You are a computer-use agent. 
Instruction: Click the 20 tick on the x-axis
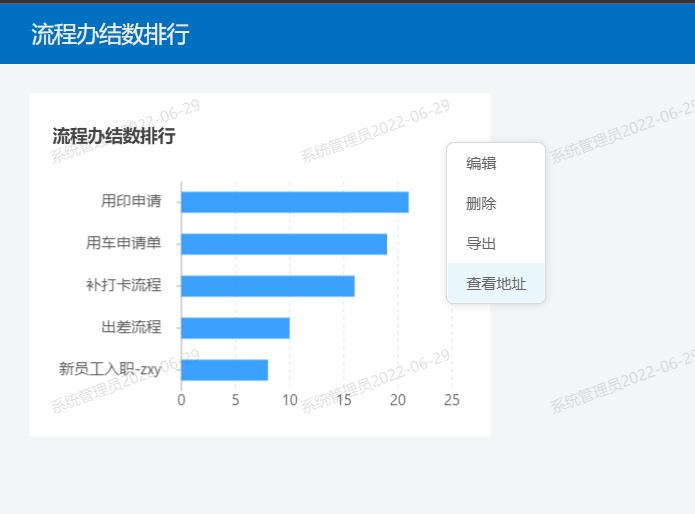[398, 400]
